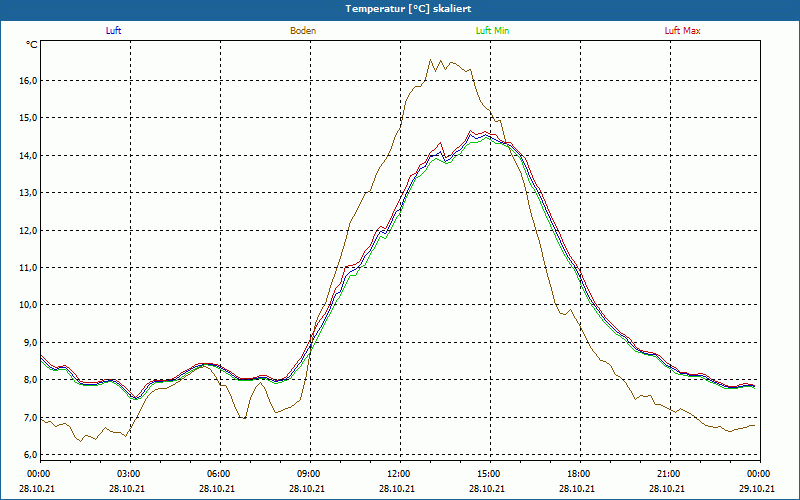
Task: Click the 09:00 time axis label
Action: [x=310, y=474]
